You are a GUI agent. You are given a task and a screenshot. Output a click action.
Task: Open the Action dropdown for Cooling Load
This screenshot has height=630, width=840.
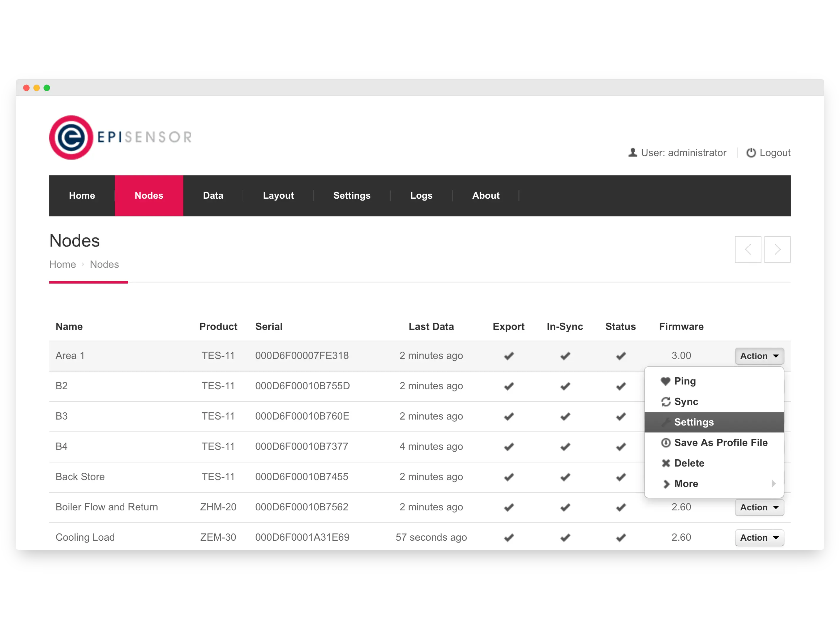pos(759,537)
